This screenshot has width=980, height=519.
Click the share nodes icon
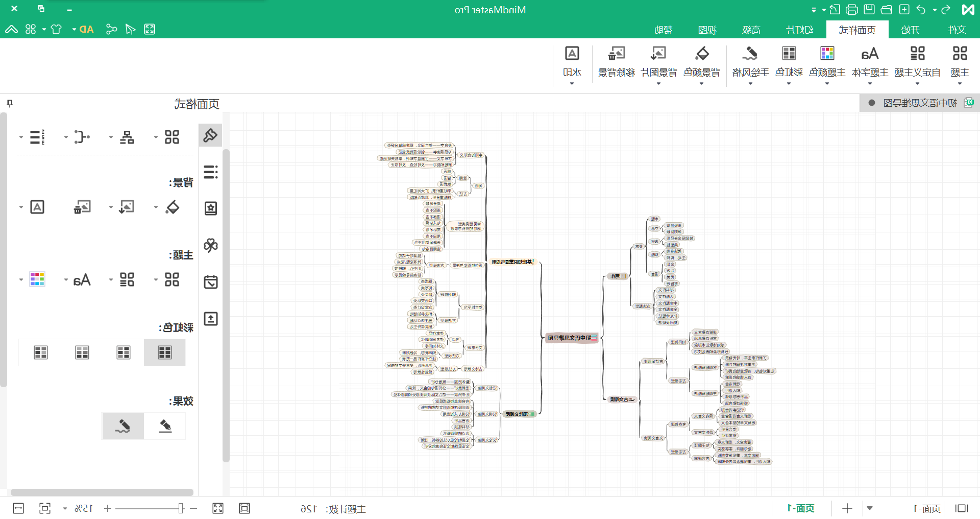111,29
